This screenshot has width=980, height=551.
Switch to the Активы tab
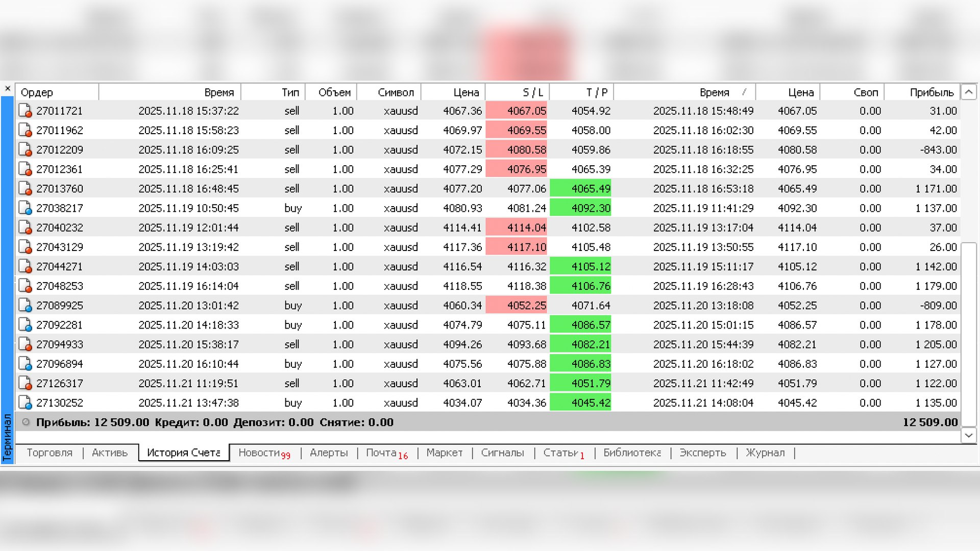(x=110, y=453)
